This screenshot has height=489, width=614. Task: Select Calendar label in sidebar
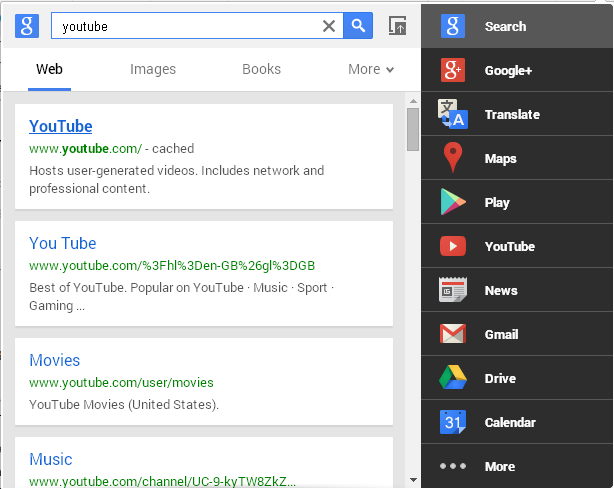[510, 422]
